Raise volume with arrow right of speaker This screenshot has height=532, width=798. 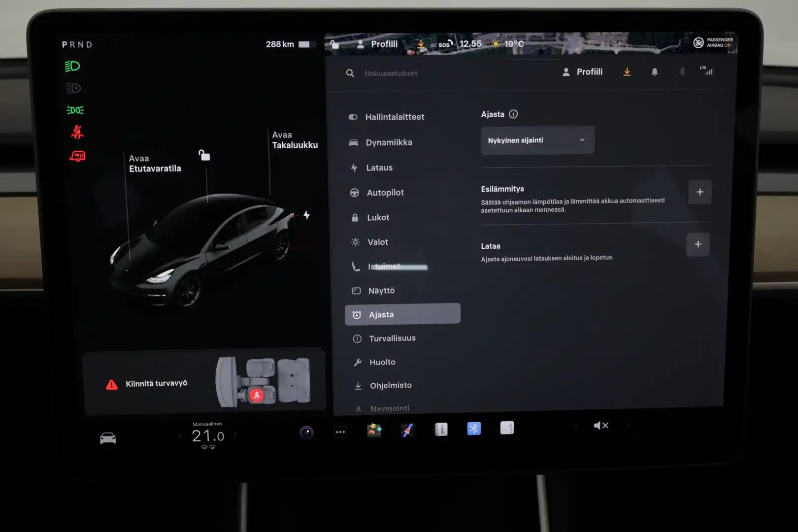point(628,425)
